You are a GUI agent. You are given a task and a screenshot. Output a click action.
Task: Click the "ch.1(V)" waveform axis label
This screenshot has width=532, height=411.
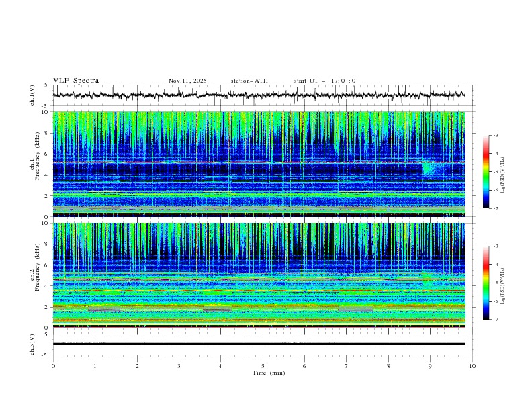32,95
